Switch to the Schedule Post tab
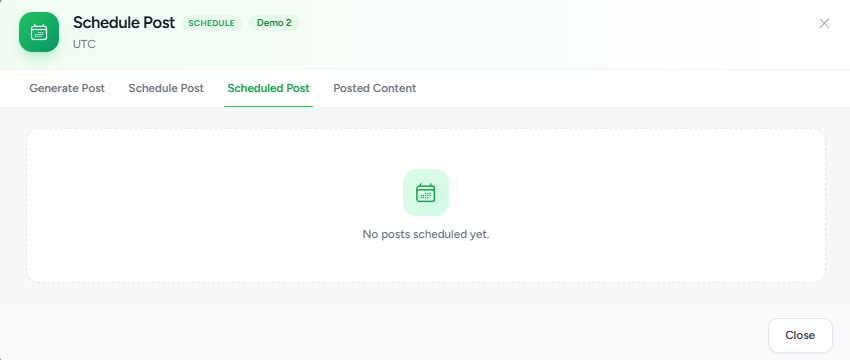Image resolution: width=850 pixels, height=360 pixels. click(166, 88)
